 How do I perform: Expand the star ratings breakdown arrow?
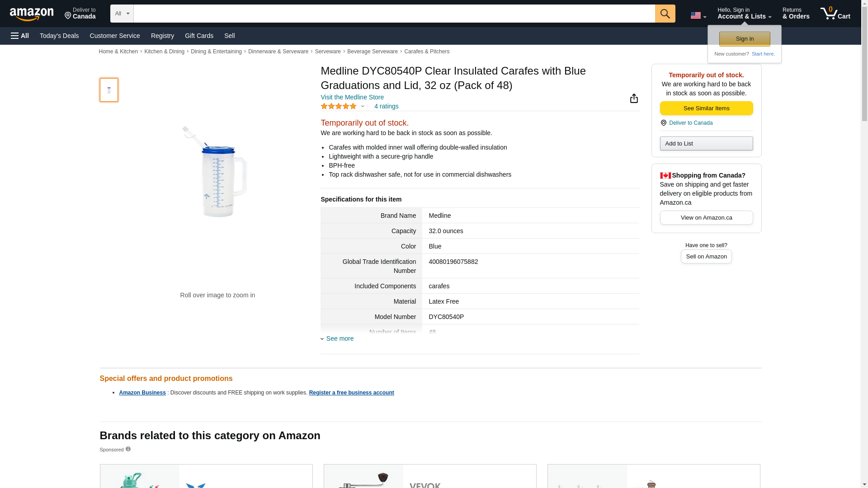[363, 107]
